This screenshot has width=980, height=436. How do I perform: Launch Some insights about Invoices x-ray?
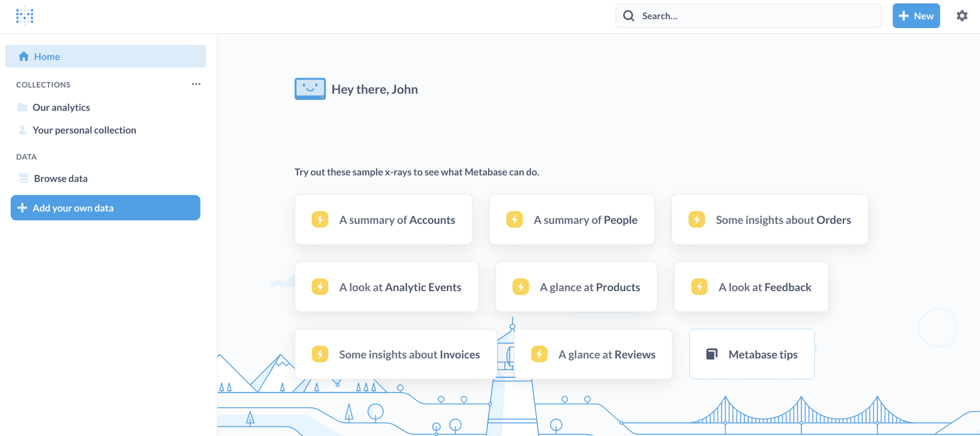coord(396,354)
